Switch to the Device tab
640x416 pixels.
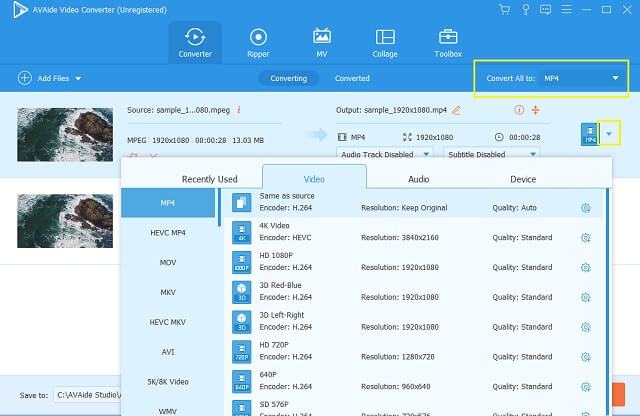coord(523,179)
